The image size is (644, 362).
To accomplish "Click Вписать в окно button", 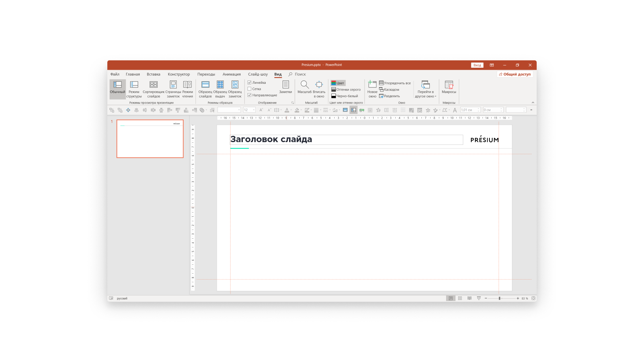I will tap(319, 89).
